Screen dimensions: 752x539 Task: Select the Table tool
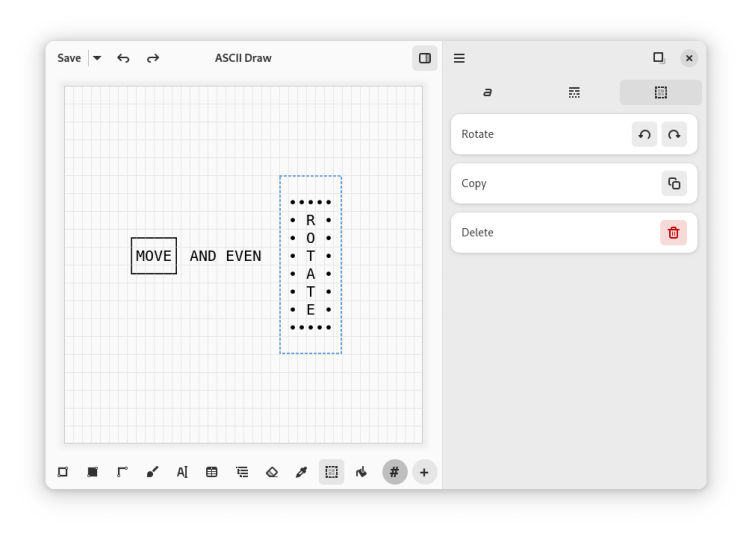coord(212,472)
